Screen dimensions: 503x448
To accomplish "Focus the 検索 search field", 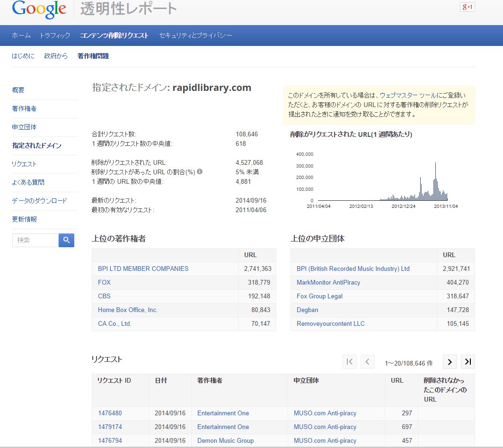I will click(x=35, y=240).
